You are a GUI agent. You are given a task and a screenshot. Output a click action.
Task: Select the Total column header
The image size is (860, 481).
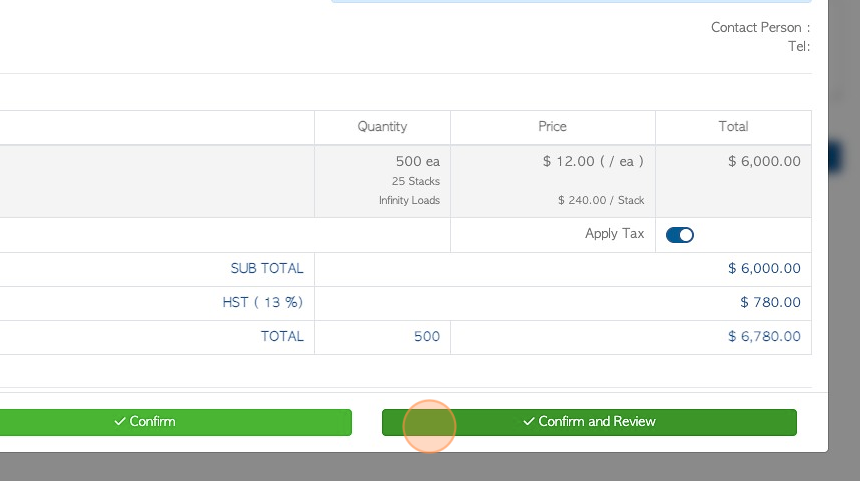pos(733,127)
